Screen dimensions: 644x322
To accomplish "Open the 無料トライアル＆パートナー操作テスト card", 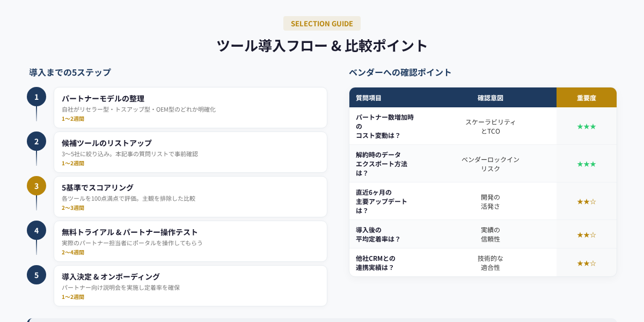I will (190, 241).
